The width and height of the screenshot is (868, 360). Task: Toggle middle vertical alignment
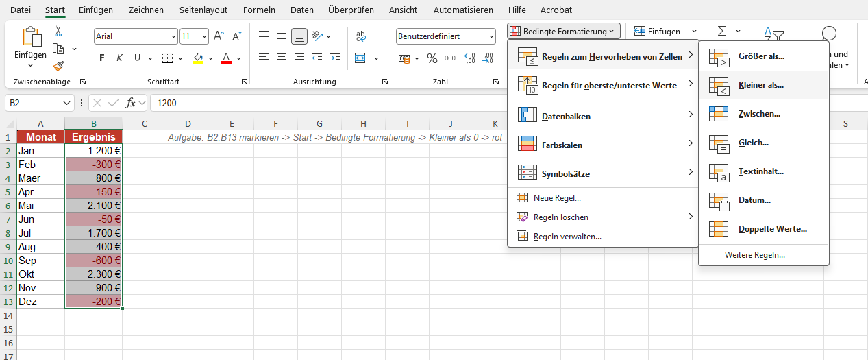coord(281,36)
